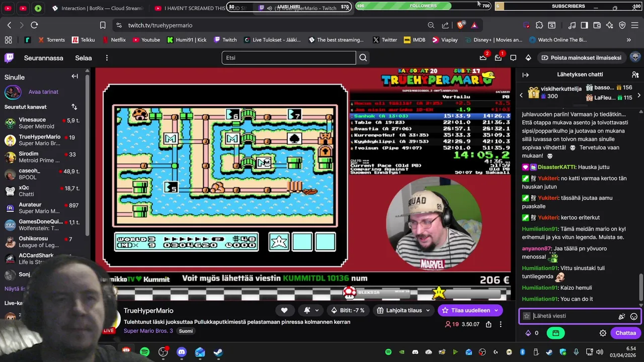Open the Brave Shields lion icon
The width and height of the screenshot is (644, 362).
[x=460, y=25]
